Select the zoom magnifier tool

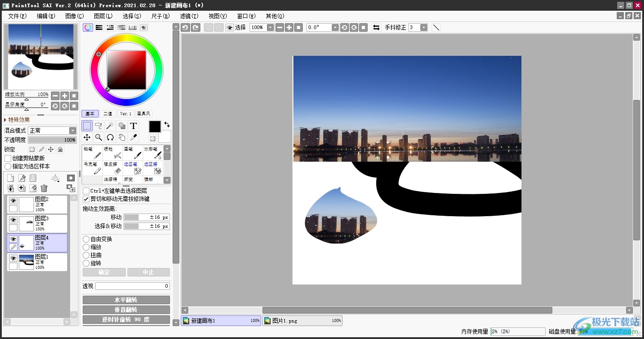[99, 138]
